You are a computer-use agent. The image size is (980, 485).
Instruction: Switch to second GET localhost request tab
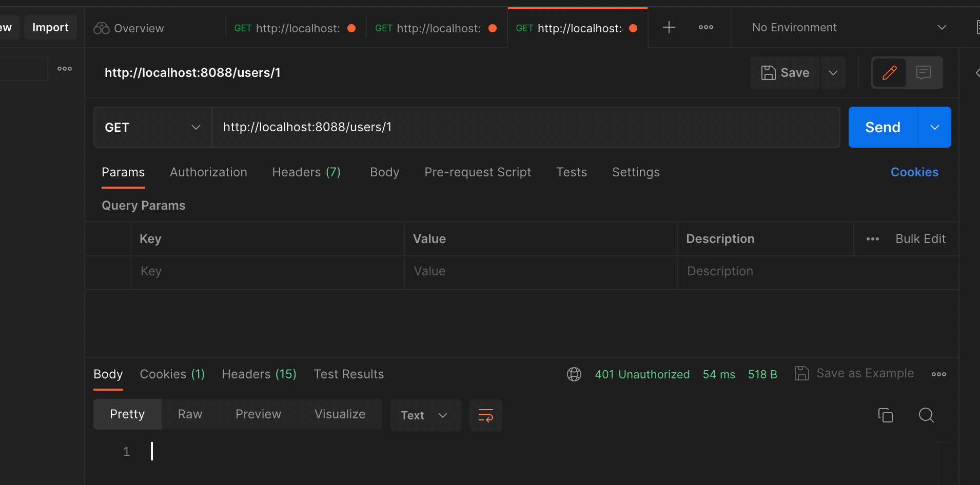tap(436, 28)
